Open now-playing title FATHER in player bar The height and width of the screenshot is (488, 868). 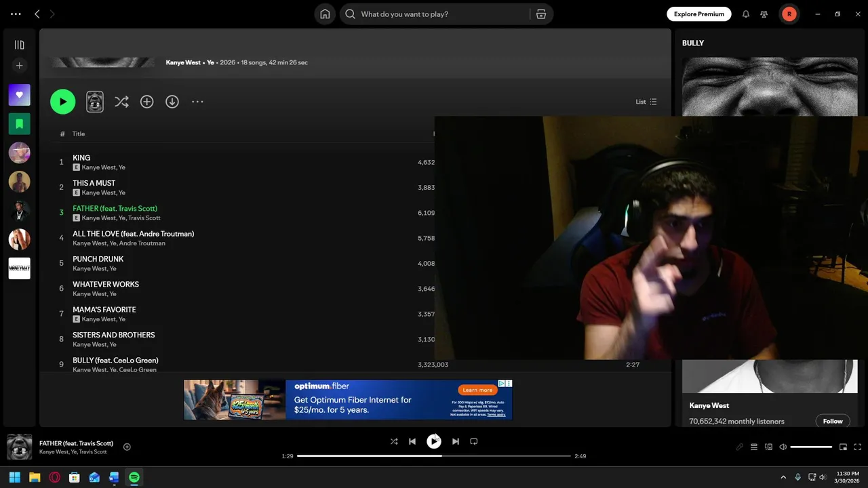click(76, 443)
